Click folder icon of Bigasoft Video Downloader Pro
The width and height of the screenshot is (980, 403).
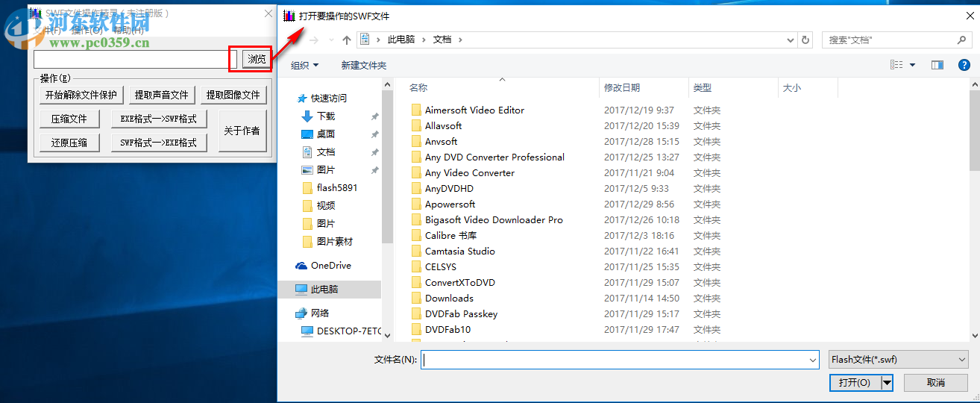point(417,219)
